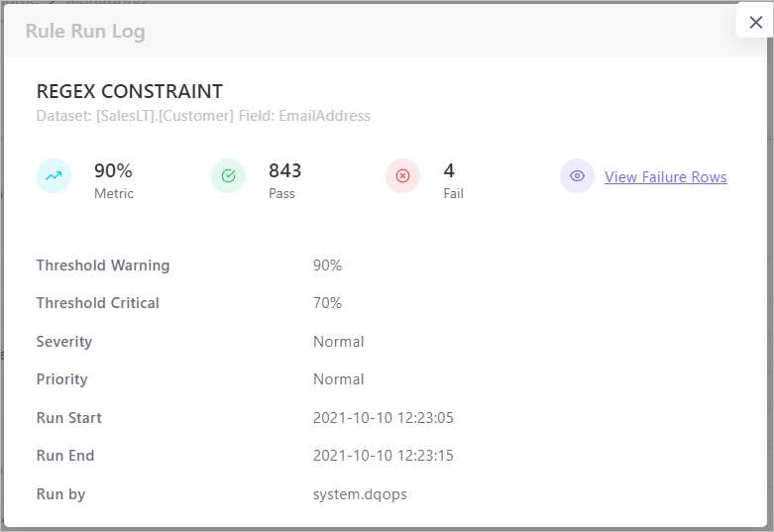774x532 pixels.
Task: Click the Run Start timestamp
Action: [383, 418]
